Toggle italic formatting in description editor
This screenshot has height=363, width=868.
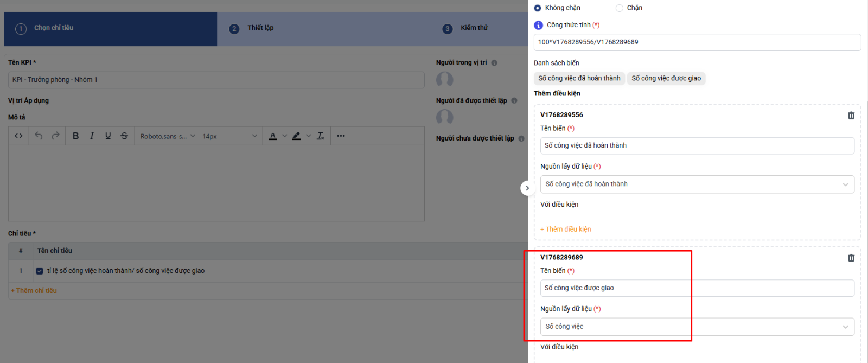point(92,136)
